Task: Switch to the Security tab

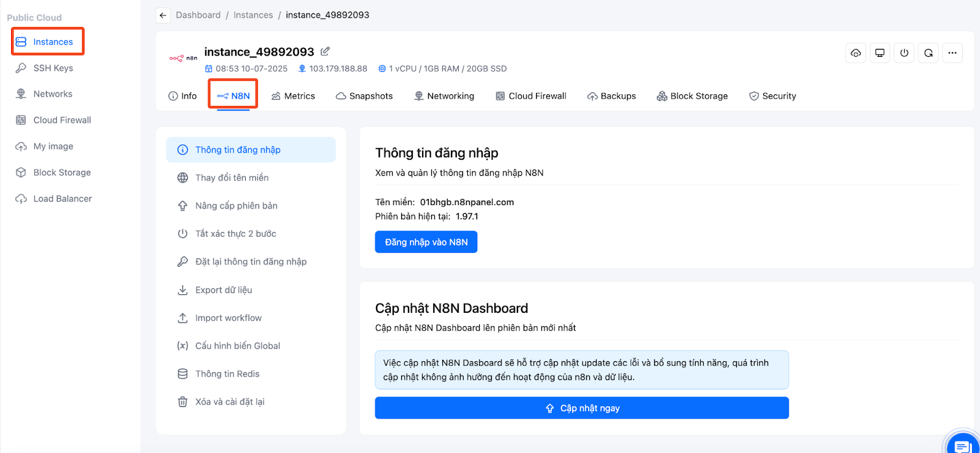Action: [x=772, y=96]
